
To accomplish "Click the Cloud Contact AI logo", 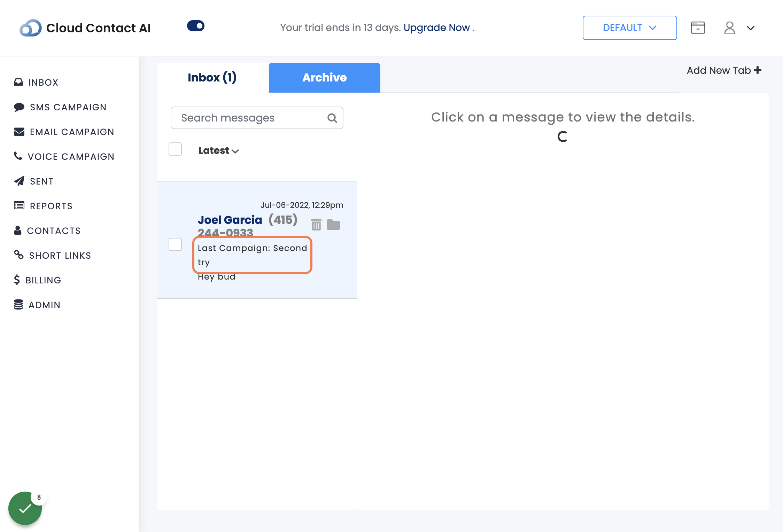I will [x=85, y=28].
